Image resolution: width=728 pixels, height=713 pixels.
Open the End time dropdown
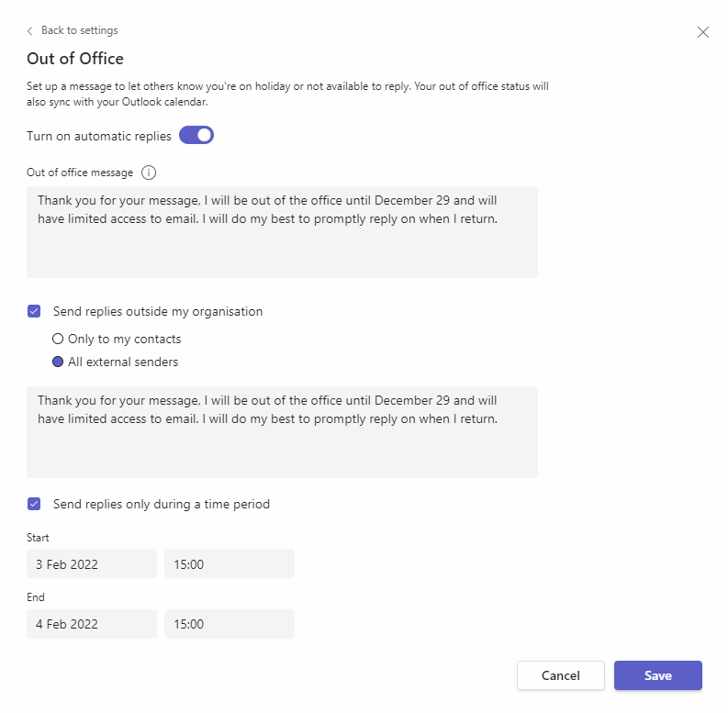[230, 624]
